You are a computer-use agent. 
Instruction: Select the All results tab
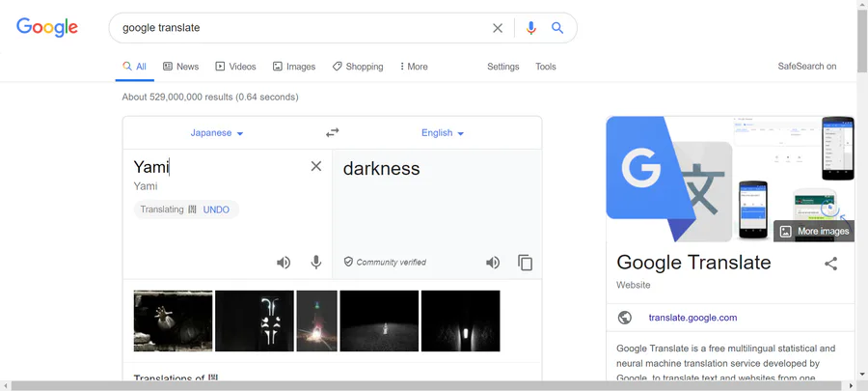pos(134,67)
